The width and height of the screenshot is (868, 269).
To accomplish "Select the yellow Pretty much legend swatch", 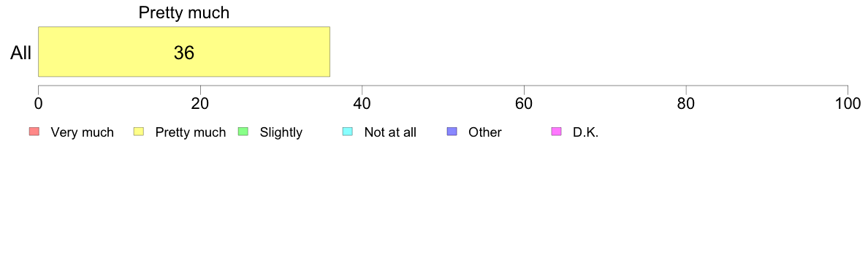I will coord(139,132).
